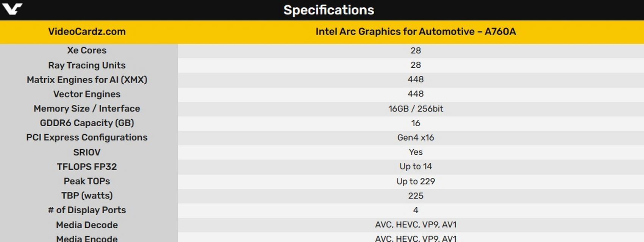
Task: Click the Ray Tracing Units label
Action: (87, 65)
